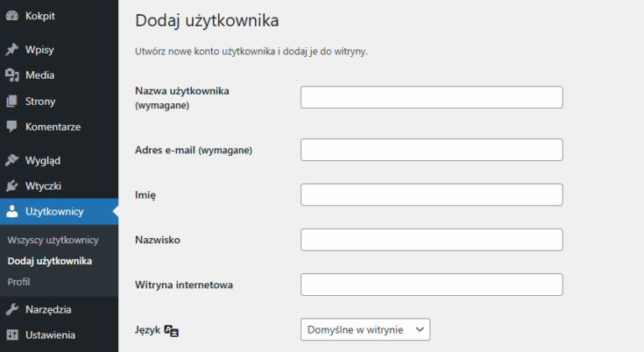Click the Ustawienia settings sliders icon

point(12,335)
